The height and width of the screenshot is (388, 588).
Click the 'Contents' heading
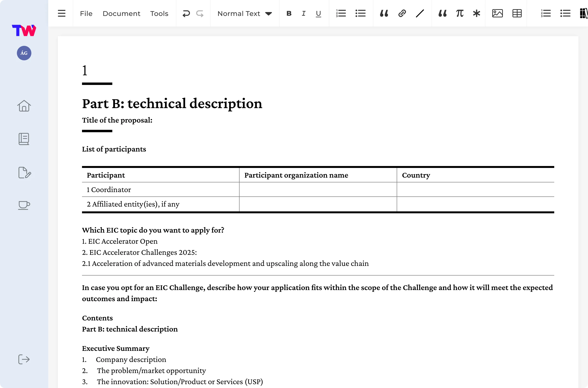[x=97, y=318]
